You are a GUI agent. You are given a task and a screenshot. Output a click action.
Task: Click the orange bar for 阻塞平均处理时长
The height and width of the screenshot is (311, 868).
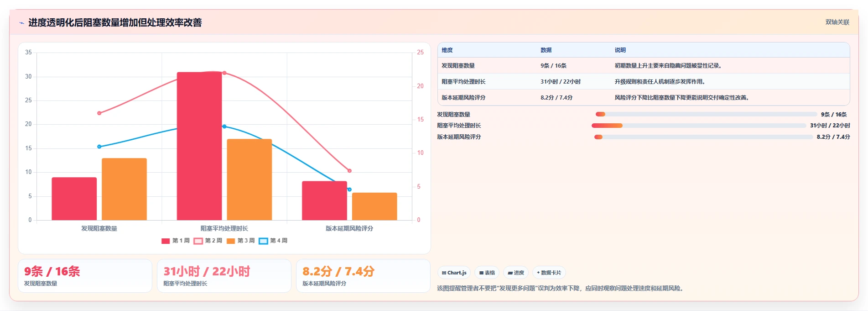pyautogui.click(x=249, y=179)
